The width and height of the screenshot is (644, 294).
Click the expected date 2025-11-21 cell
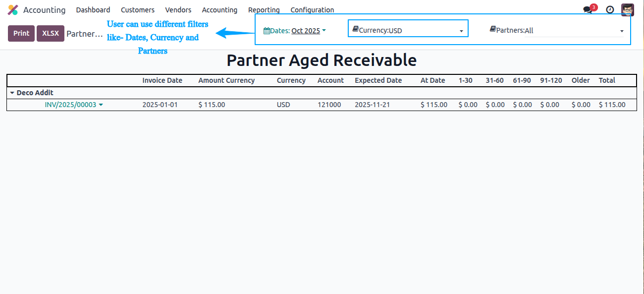373,105
